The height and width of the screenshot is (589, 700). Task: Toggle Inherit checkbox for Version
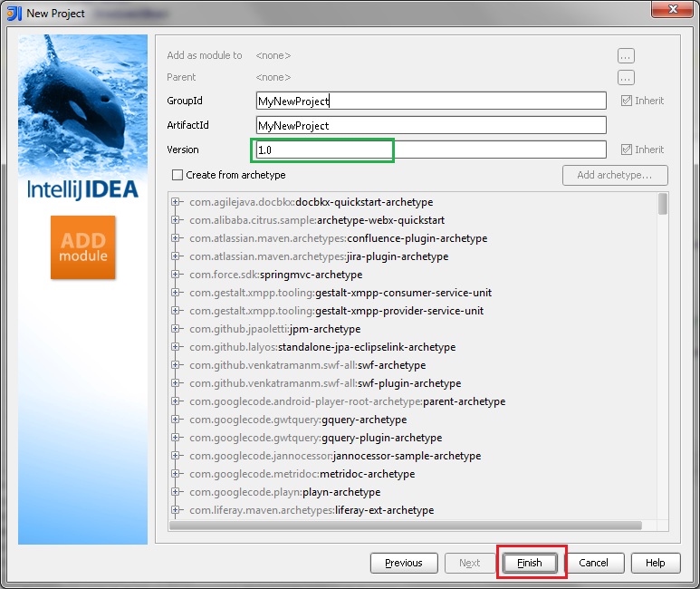tap(627, 150)
